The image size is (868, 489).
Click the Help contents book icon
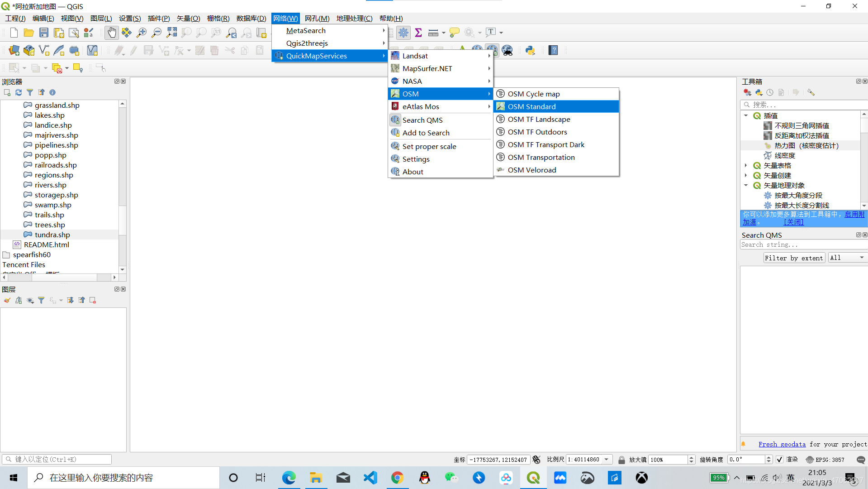[x=553, y=50]
